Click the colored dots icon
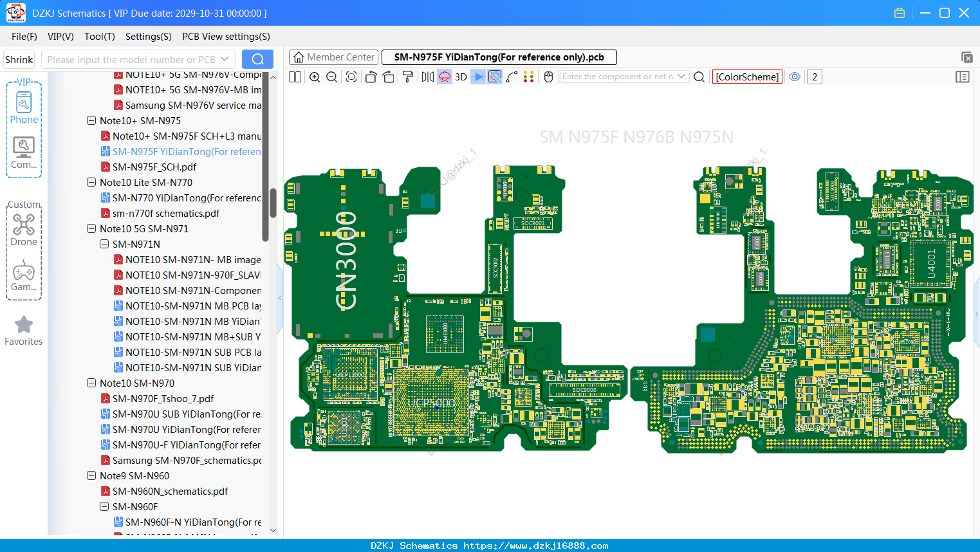 click(528, 77)
